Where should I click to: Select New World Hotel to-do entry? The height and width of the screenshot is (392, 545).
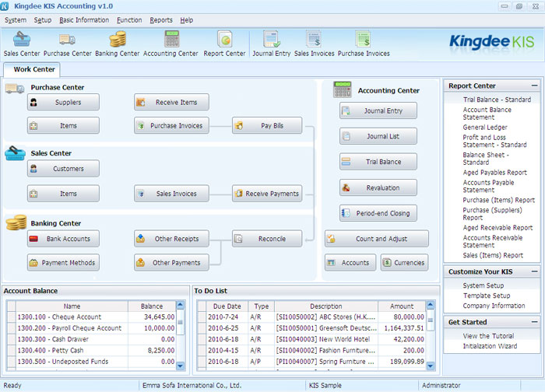311,339
